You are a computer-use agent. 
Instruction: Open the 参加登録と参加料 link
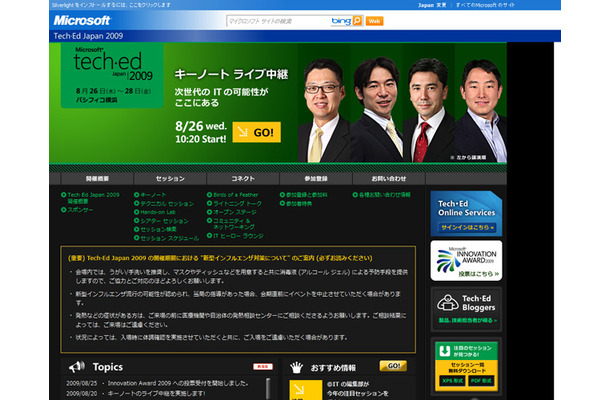coord(307,195)
